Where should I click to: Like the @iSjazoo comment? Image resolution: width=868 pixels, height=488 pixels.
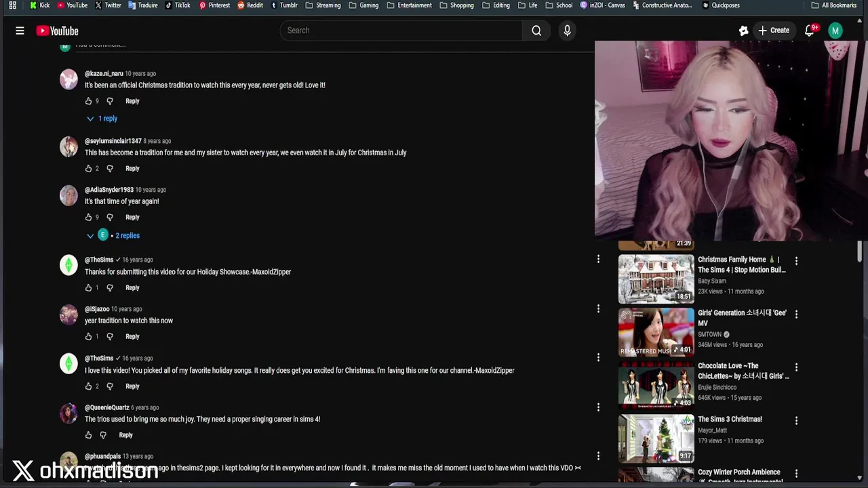(x=88, y=336)
